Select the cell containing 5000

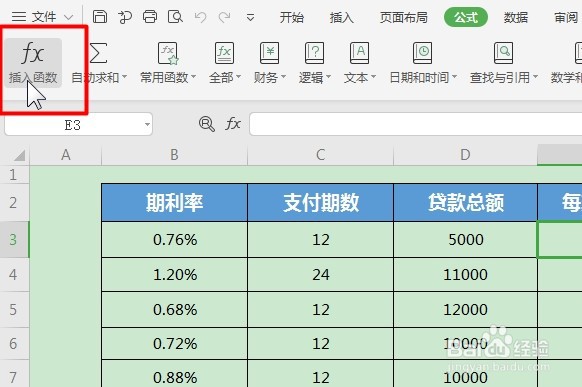click(x=465, y=239)
